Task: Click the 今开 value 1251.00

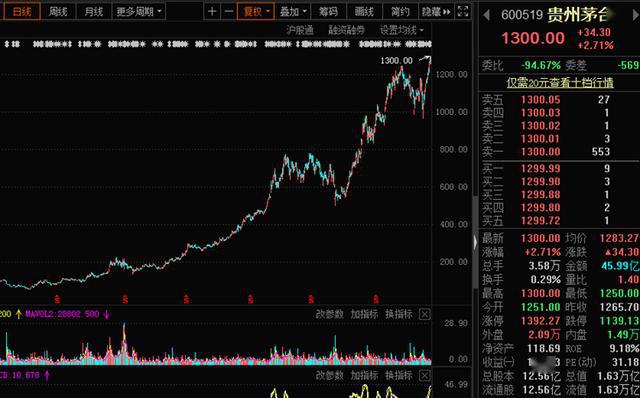Action: (541, 307)
